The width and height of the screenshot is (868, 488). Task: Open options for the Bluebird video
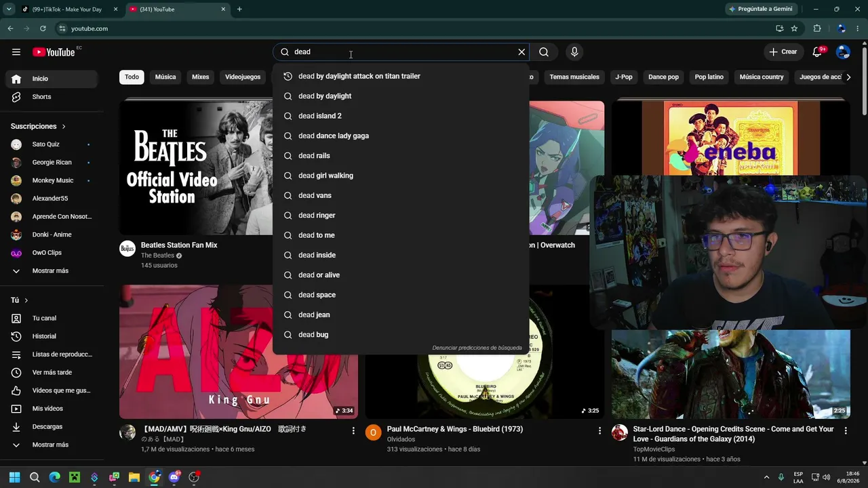click(599, 430)
